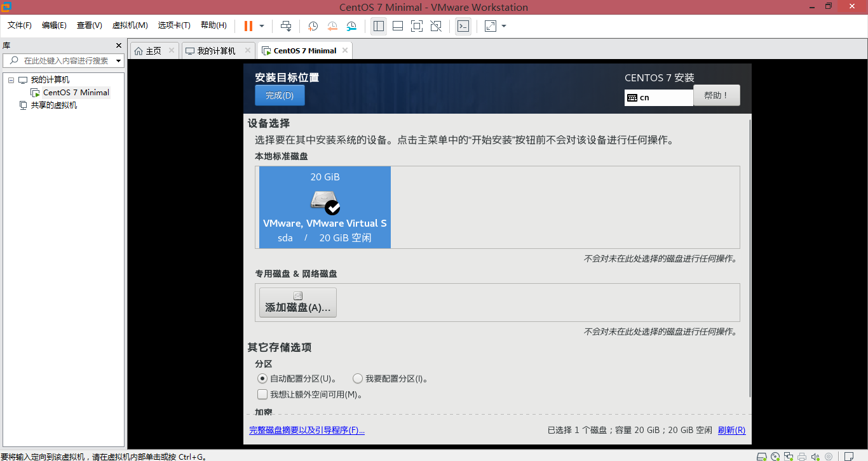868x461 pixels.
Task: Open the 查看(V) menu
Action: (x=90, y=25)
